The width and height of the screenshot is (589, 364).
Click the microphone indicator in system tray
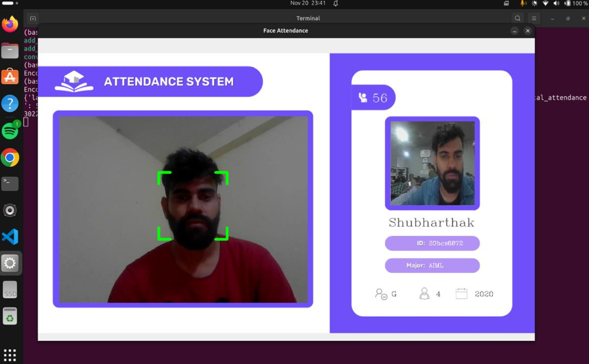point(522,3)
